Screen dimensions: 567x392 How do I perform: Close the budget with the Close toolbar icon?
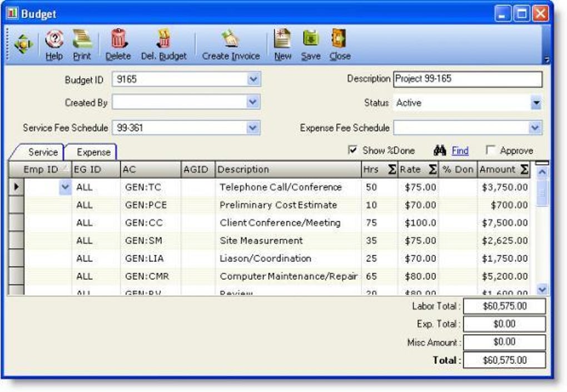click(x=339, y=44)
